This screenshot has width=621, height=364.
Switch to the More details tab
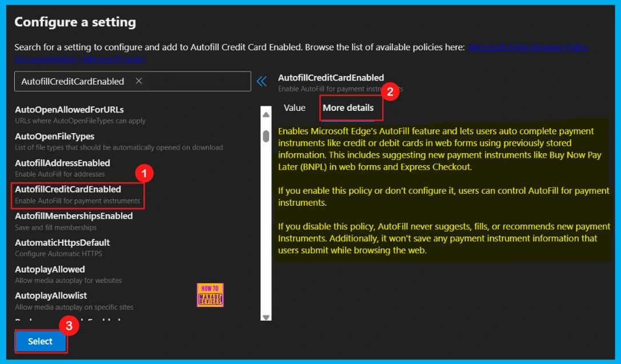click(x=350, y=107)
